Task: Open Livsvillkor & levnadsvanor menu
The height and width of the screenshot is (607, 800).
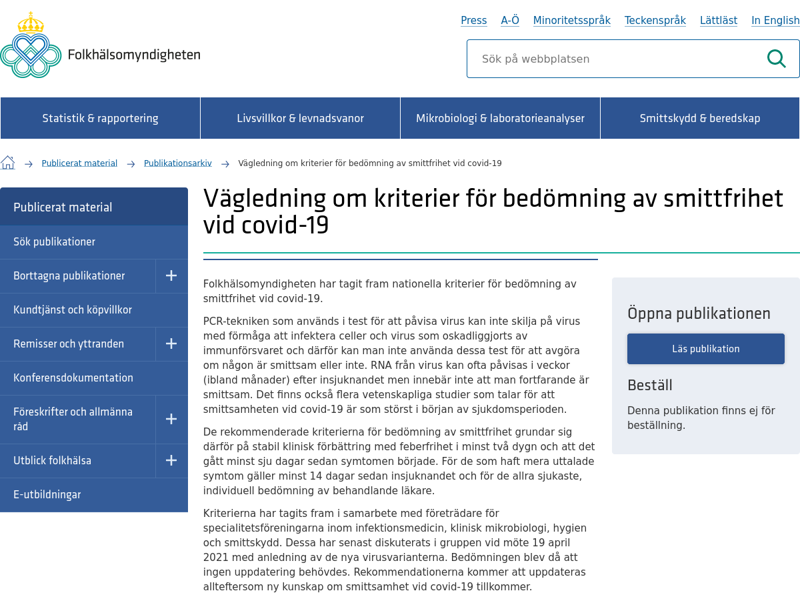Action: click(300, 118)
